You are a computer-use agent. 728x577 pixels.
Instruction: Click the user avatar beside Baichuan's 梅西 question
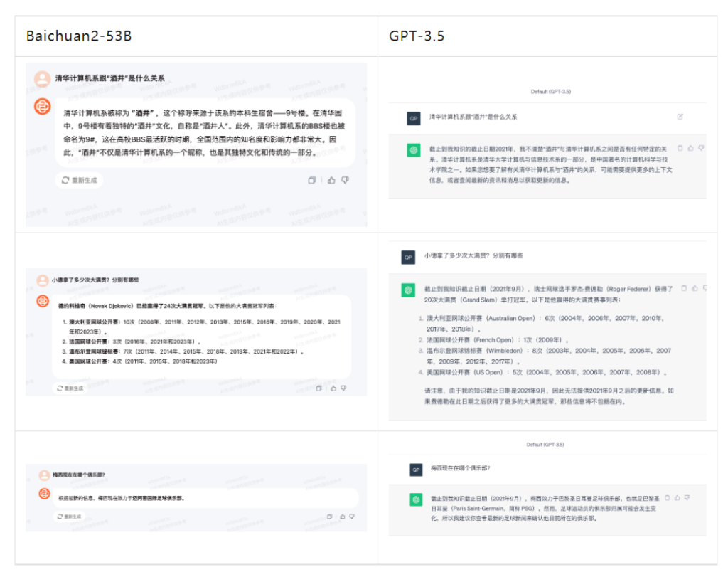tap(44, 475)
